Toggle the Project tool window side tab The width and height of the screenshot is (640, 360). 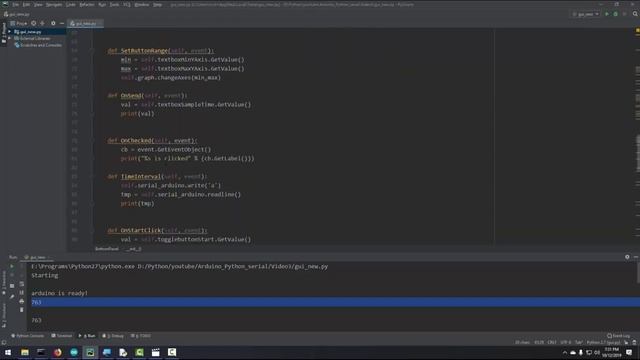click(x=4, y=33)
